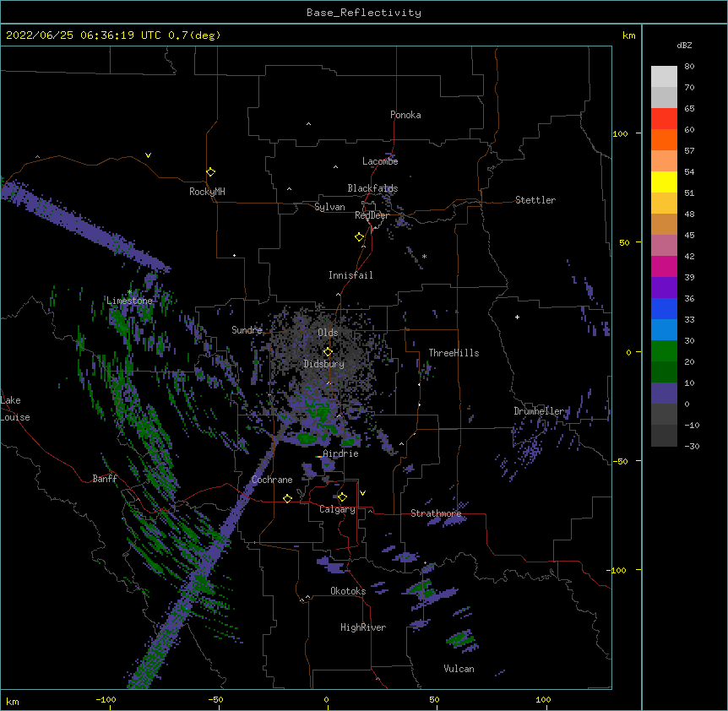Click the 100 tick on the right vertical axis
Viewport: 728px width, 711px height.
[x=620, y=133]
